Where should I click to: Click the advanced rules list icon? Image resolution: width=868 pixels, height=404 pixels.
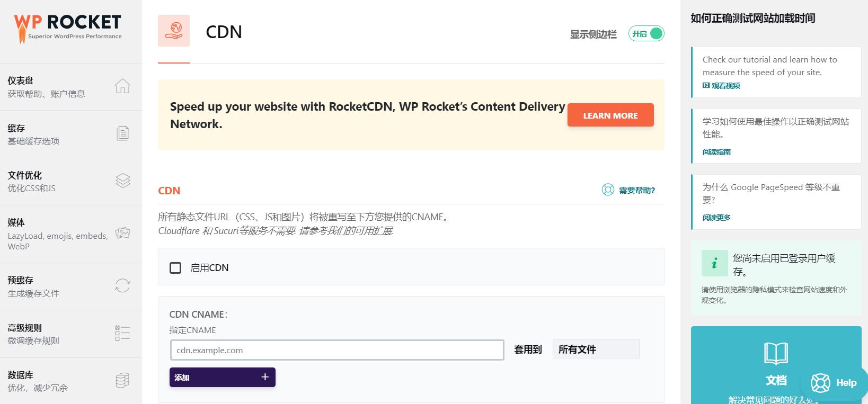pos(122,333)
